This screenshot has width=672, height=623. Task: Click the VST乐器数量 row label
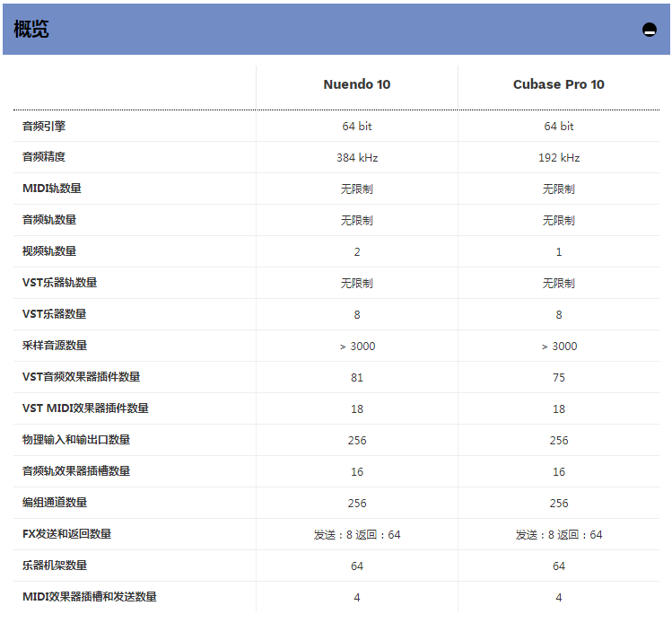pos(55,314)
